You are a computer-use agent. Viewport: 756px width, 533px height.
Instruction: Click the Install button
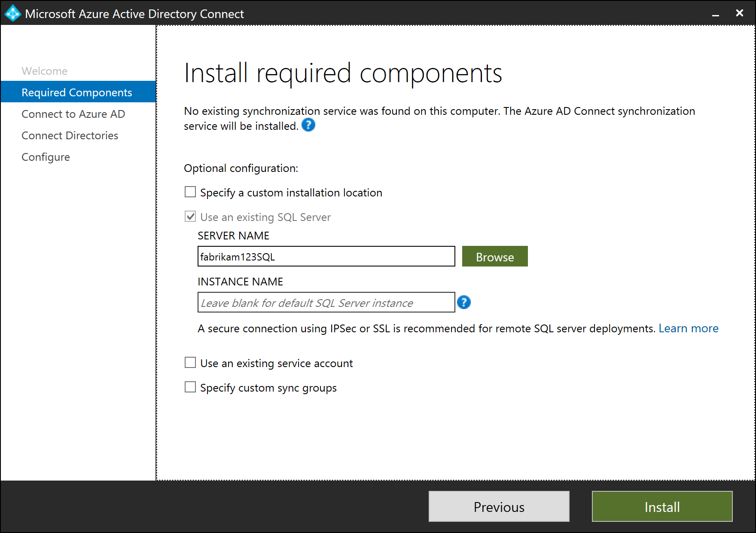662,506
